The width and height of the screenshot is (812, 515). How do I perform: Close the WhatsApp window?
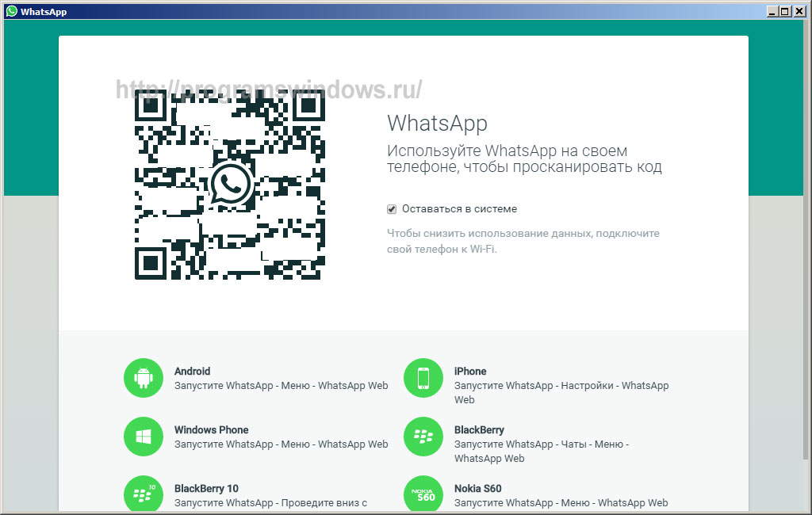point(799,11)
